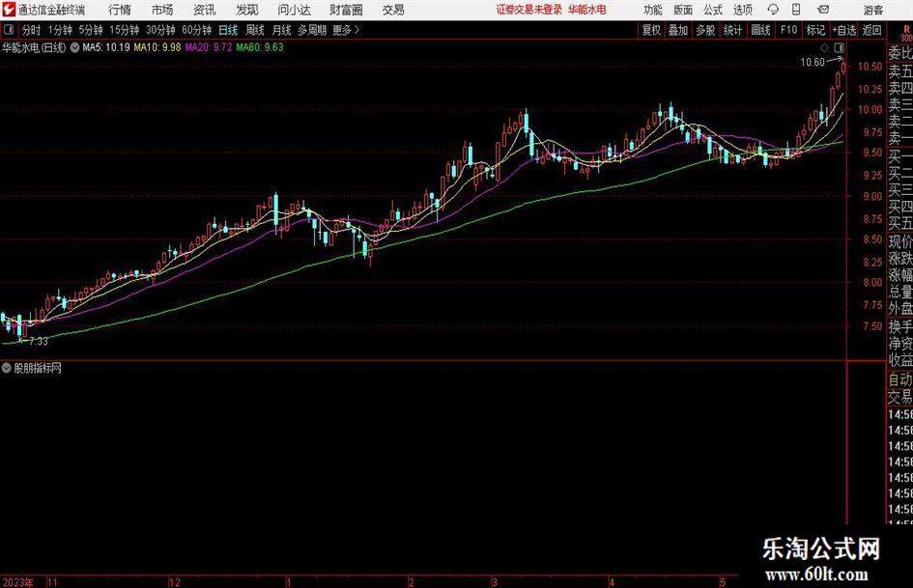Open the 交易 menu
The height and width of the screenshot is (588, 913).
click(393, 10)
